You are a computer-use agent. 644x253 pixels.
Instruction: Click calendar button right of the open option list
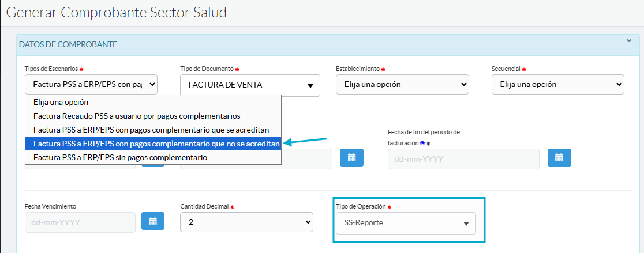[351, 158]
